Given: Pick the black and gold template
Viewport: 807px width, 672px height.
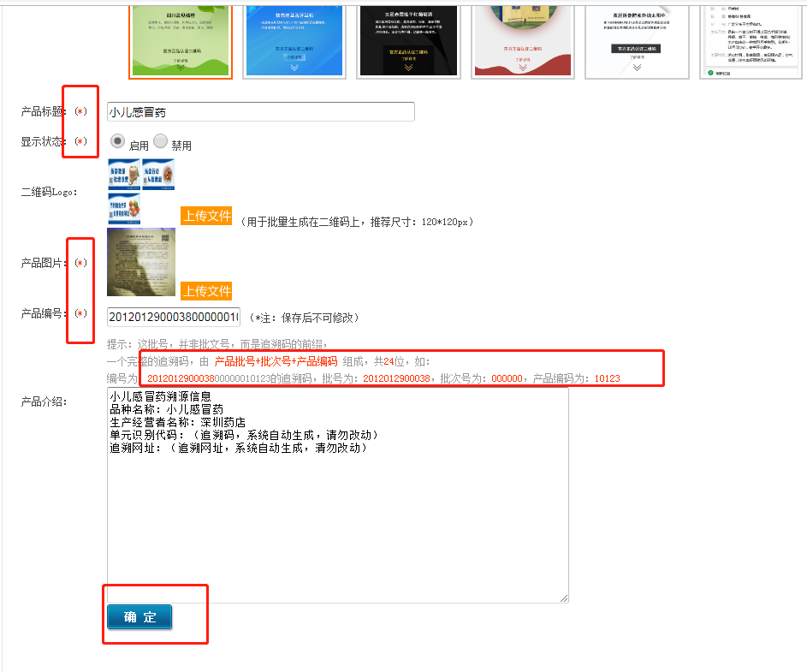Looking at the screenshot, I should coord(408,39).
